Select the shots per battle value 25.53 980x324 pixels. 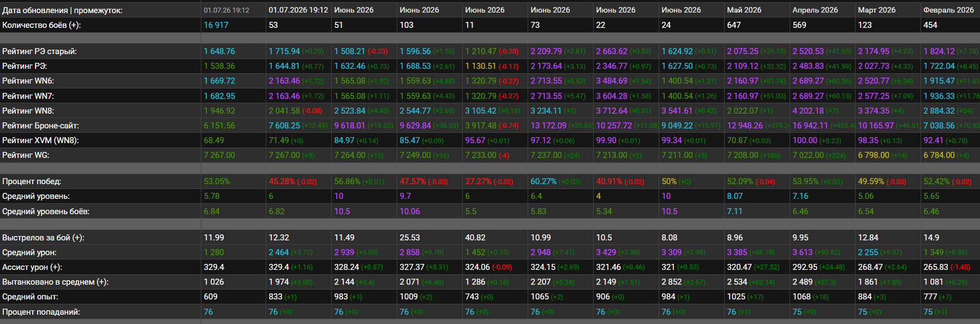click(x=410, y=237)
